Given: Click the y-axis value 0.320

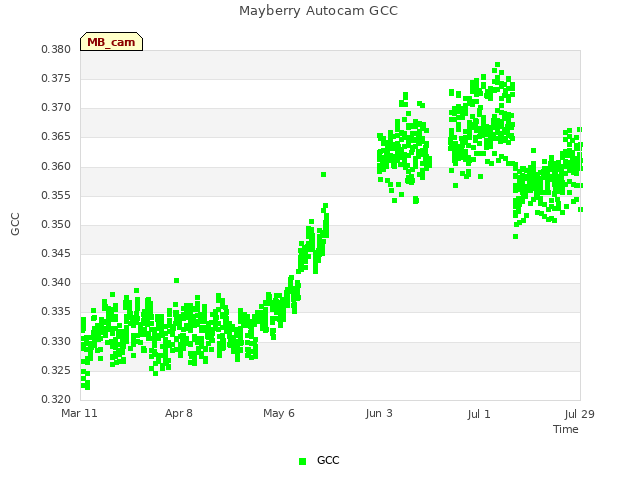Looking at the screenshot, I should click(56, 399).
